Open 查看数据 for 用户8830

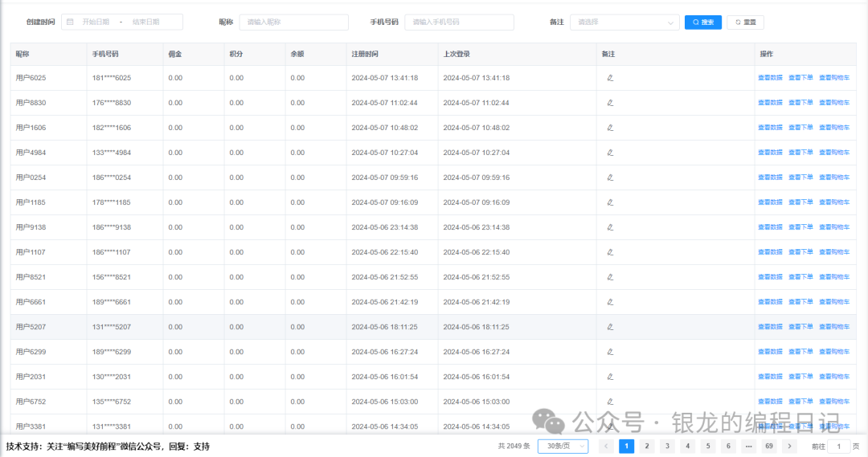[770, 103]
